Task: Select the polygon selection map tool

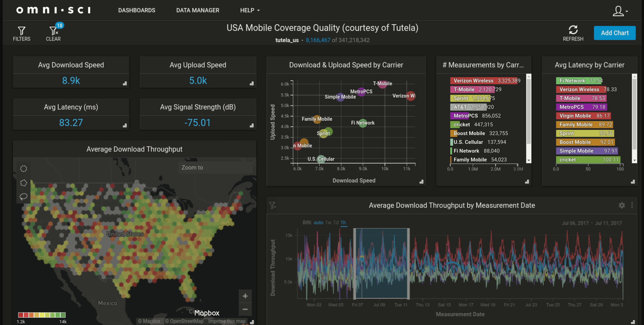Action: 24,183
